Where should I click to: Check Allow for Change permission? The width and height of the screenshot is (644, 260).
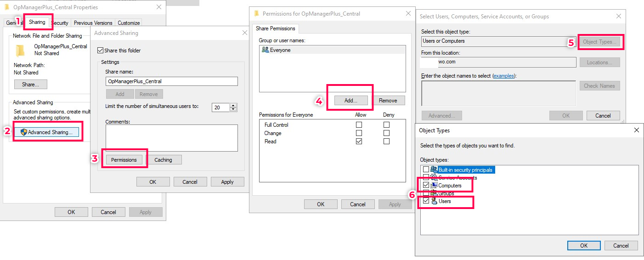pos(359,133)
